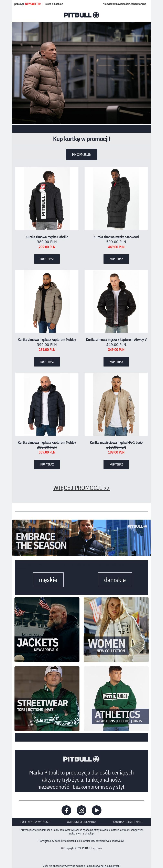Open the YouTube play icon in footer
The image size is (163, 868).
tap(97, 810)
